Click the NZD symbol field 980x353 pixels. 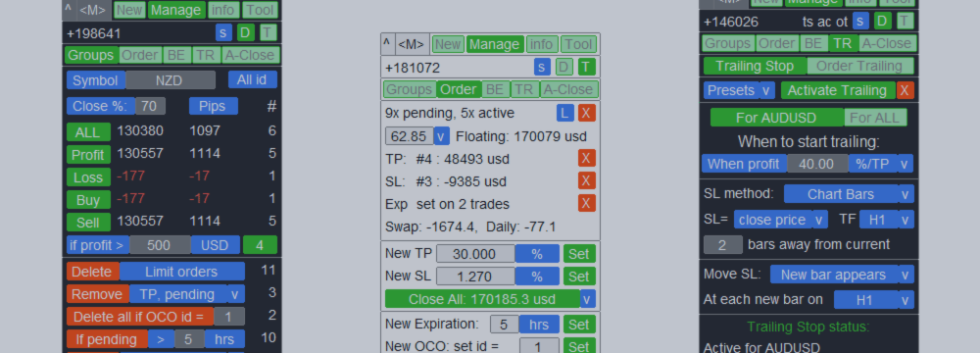171,80
